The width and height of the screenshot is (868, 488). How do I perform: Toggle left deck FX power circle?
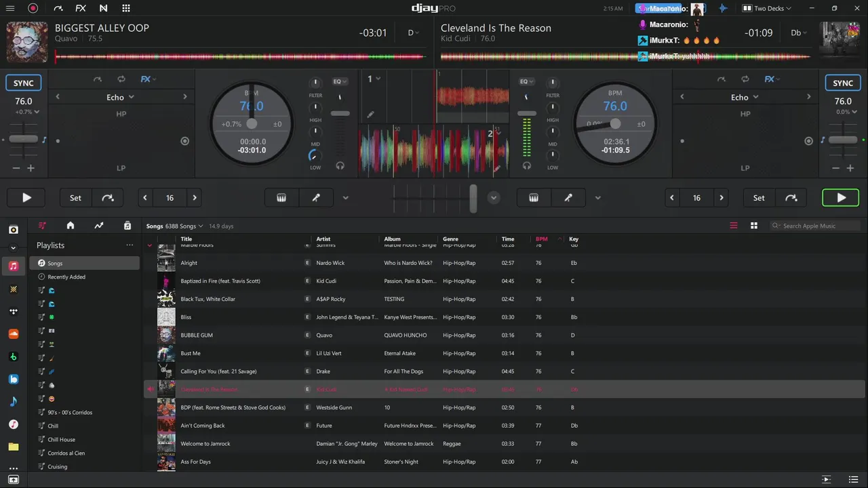tap(184, 141)
